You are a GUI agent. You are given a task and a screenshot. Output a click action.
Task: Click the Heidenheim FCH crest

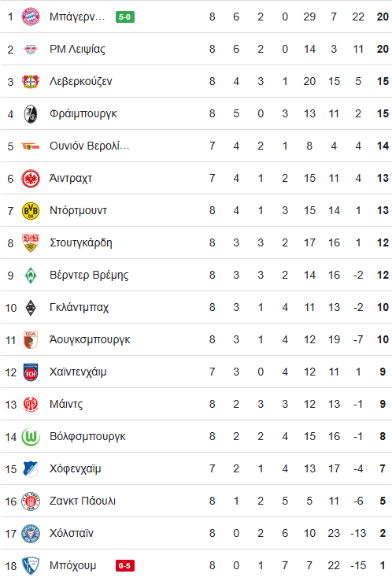31,372
